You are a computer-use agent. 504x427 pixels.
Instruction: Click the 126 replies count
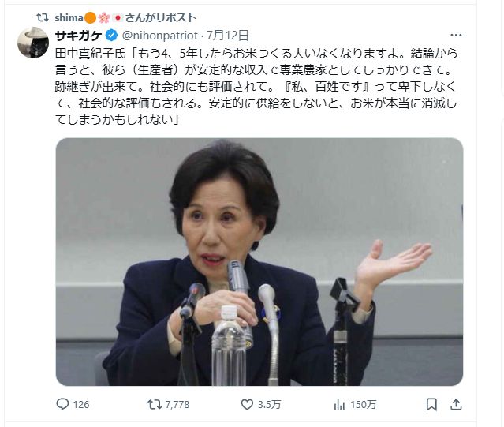point(81,404)
